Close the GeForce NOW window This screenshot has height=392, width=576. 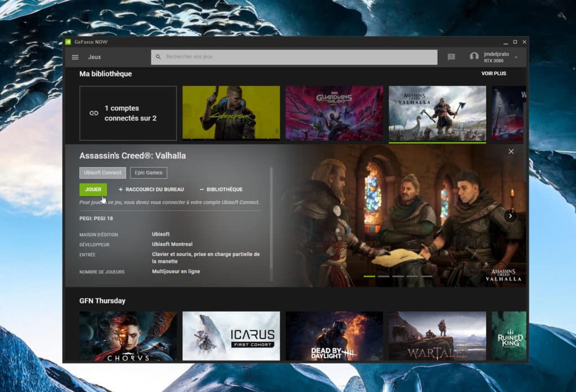[524, 42]
